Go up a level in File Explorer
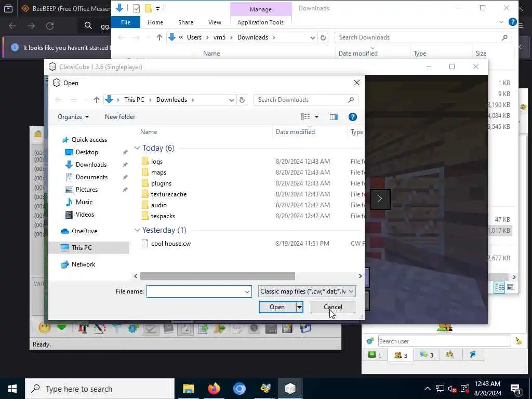This screenshot has height=399, width=532. (x=159, y=37)
